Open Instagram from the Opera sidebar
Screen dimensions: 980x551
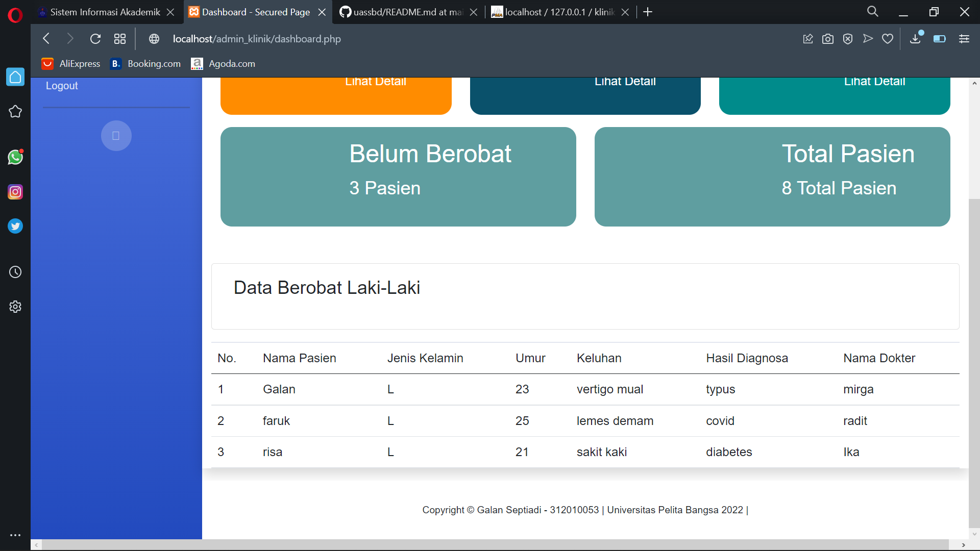(x=15, y=192)
